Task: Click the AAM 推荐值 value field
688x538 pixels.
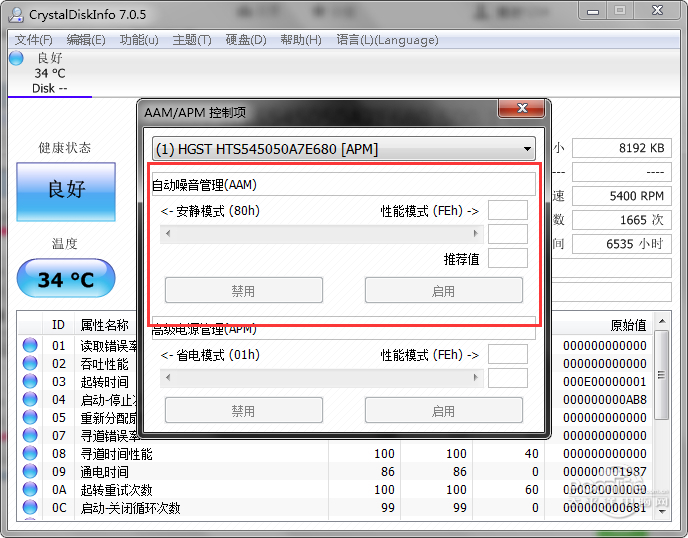Action: pos(508,258)
